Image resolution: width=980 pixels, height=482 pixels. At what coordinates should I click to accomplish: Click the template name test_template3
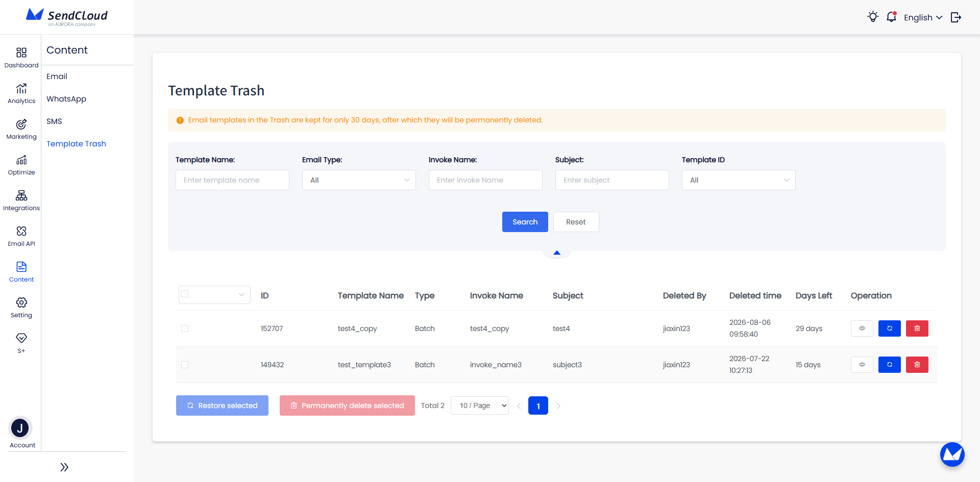[x=364, y=365]
